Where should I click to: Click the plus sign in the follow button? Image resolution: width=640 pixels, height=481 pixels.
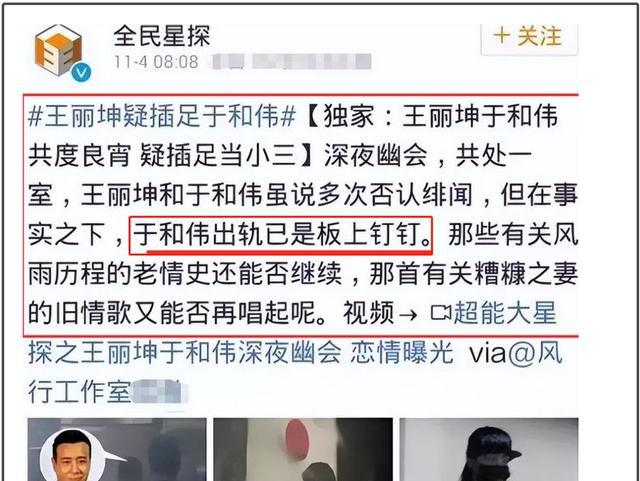(502, 36)
